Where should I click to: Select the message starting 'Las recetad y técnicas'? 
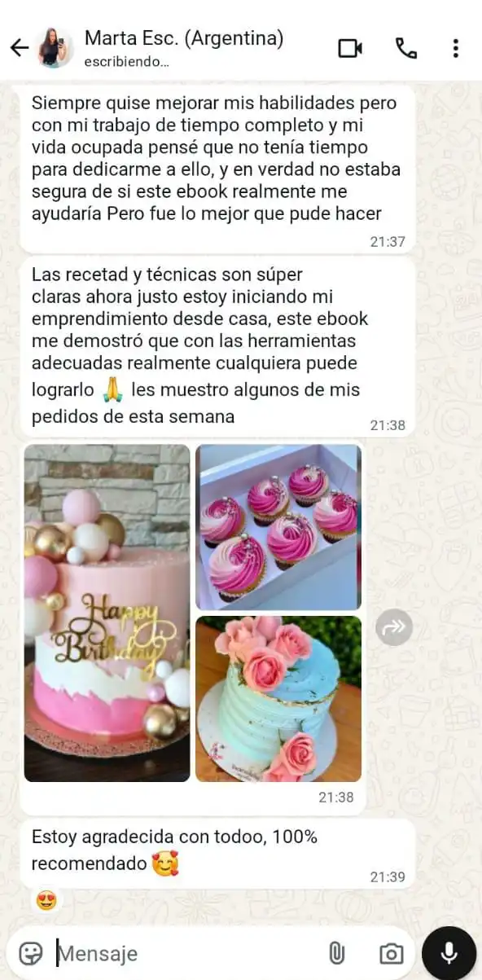(x=217, y=346)
